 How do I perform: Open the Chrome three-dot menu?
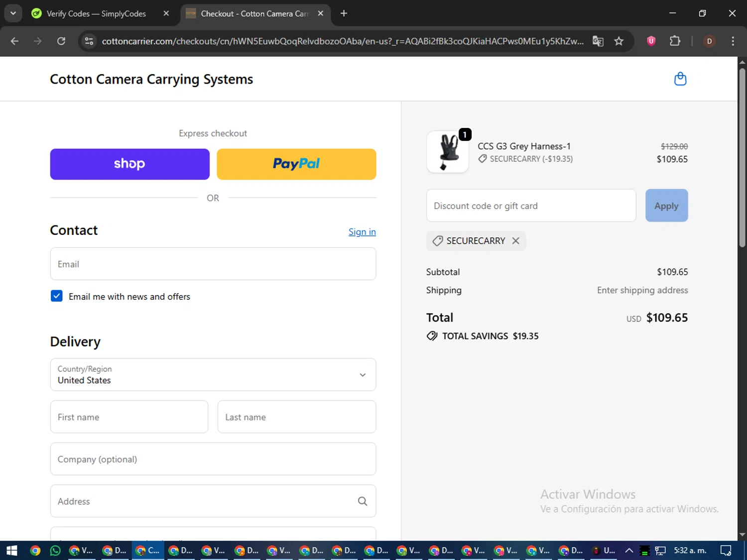733,41
